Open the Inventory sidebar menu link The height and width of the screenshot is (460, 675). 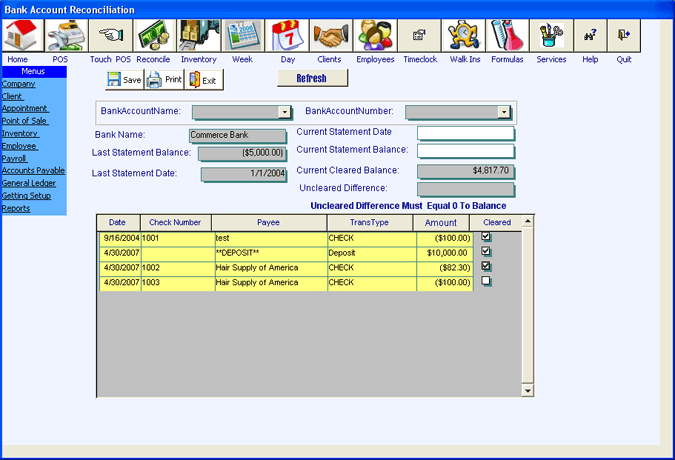pyautogui.click(x=20, y=133)
